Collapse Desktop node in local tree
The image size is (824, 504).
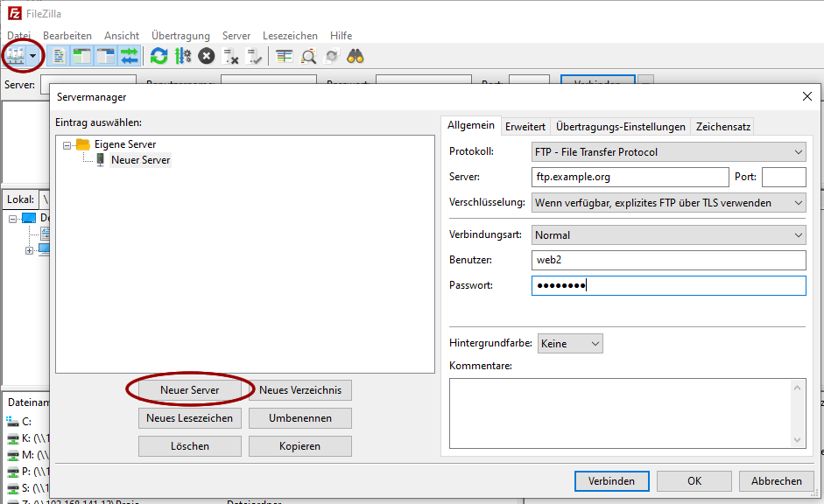(12, 219)
